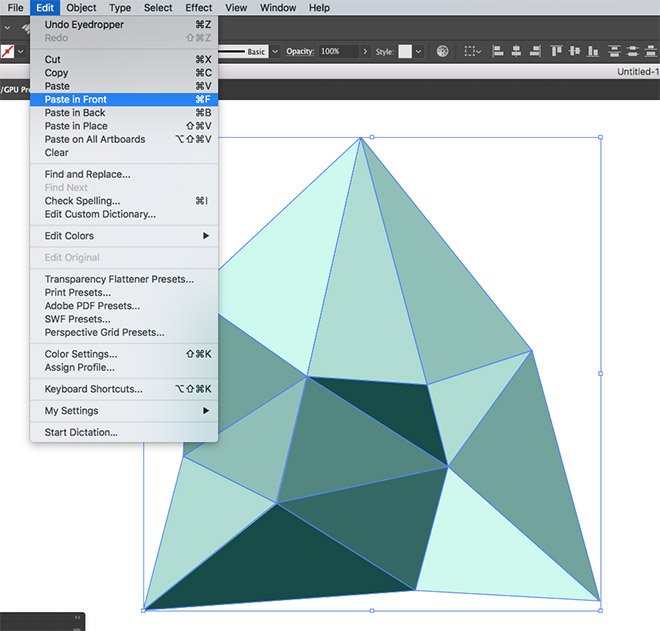Image resolution: width=660 pixels, height=631 pixels.
Task: Open the Basic brush definition dropdown
Action: tap(275, 51)
